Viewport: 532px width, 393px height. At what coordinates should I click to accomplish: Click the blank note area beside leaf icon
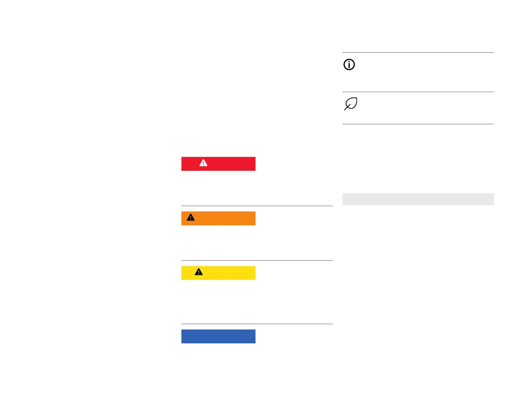pyautogui.click(x=424, y=107)
